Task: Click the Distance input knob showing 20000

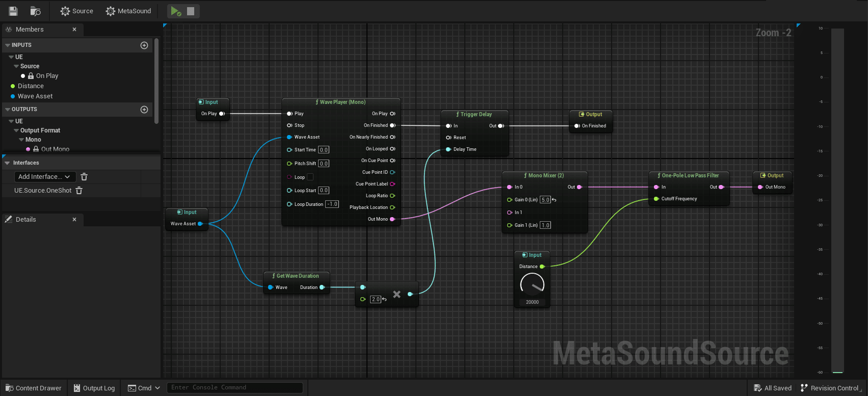Action: (532, 284)
